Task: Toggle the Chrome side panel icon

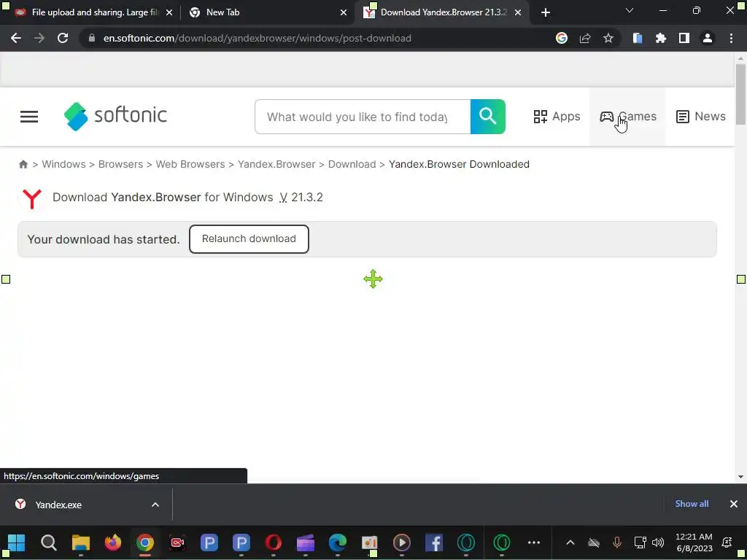Action: point(684,38)
